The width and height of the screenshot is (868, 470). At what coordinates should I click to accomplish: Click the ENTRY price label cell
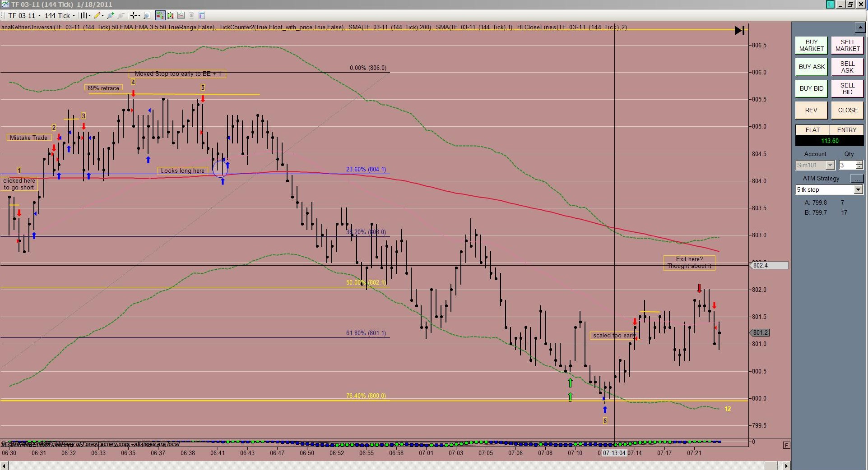click(847, 130)
